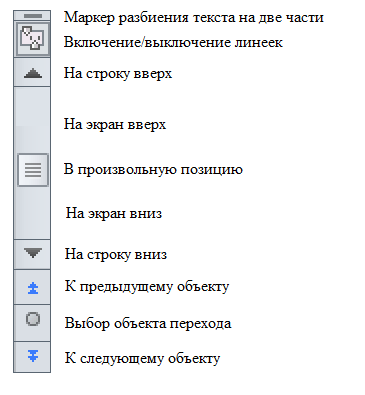
Task: Click label 'К предыдущему объекту'
Action: [147, 287]
